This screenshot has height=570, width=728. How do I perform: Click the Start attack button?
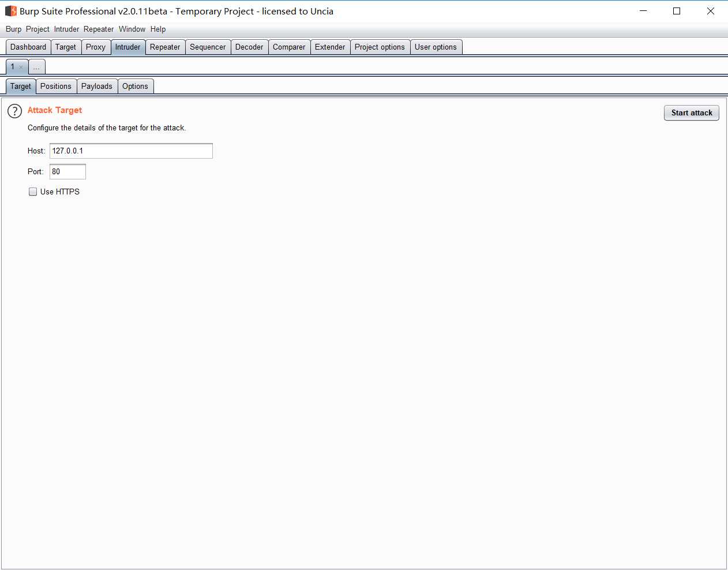(x=692, y=112)
